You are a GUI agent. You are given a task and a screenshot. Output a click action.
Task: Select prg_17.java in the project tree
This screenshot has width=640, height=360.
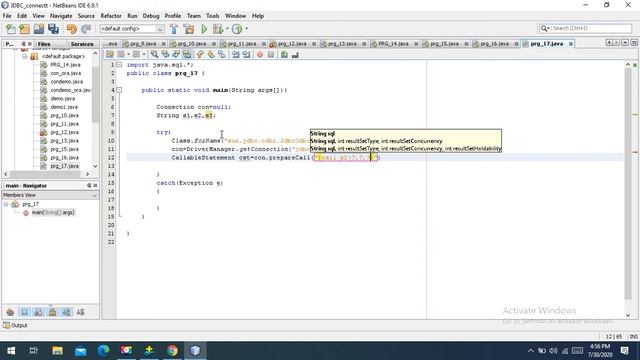coord(64,166)
